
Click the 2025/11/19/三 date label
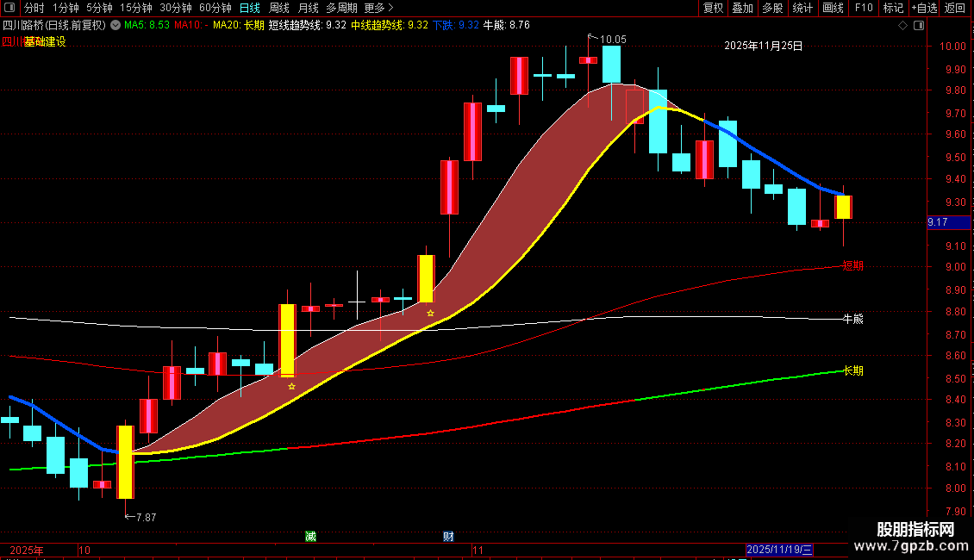tap(779, 550)
